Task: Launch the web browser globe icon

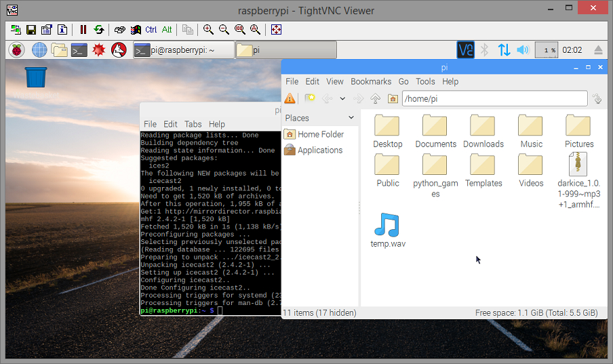Action: tap(39, 50)
